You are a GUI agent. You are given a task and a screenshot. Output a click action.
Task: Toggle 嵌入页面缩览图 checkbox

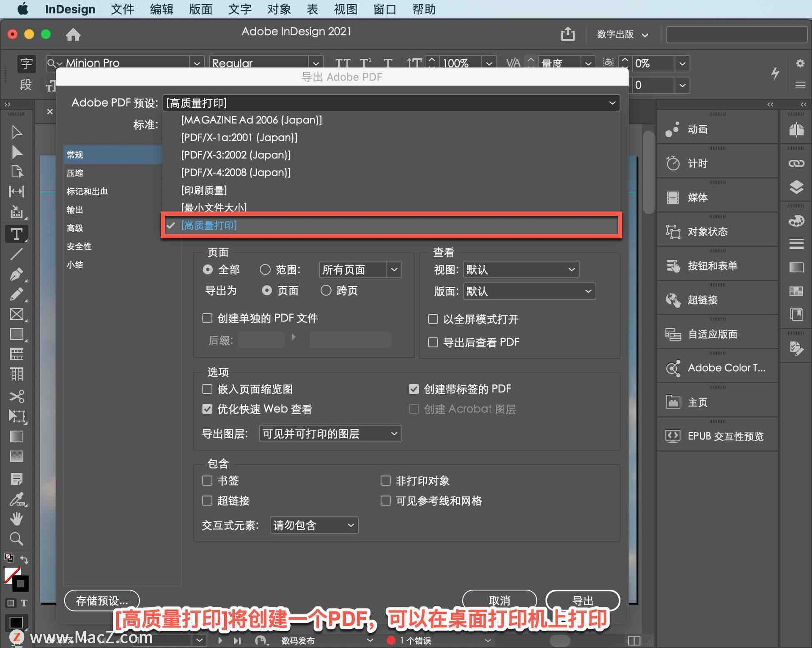207,389
